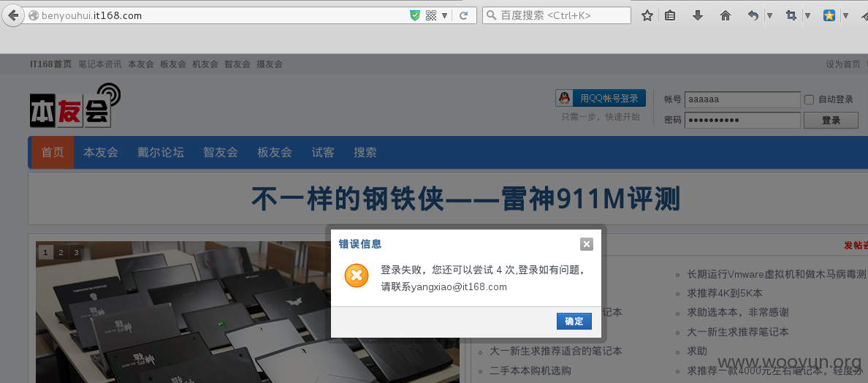Expand the dropdown next to the undo arrow icon
The height and width of the screenshot is (383, 868).
[x=769, y=15]
